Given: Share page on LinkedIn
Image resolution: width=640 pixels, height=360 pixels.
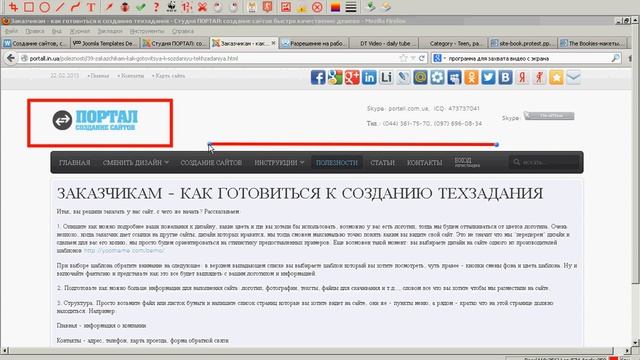Looking at the screenshot, I should pyautogui.click(x=369, y=77).
